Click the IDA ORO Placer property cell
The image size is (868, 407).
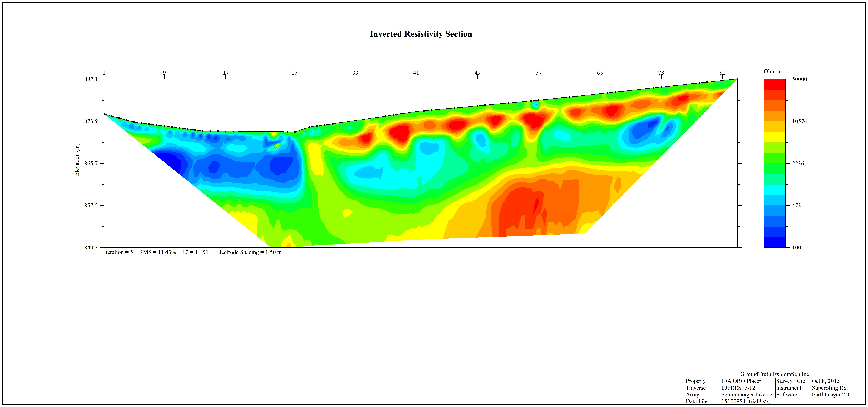[x=741, y=381]
